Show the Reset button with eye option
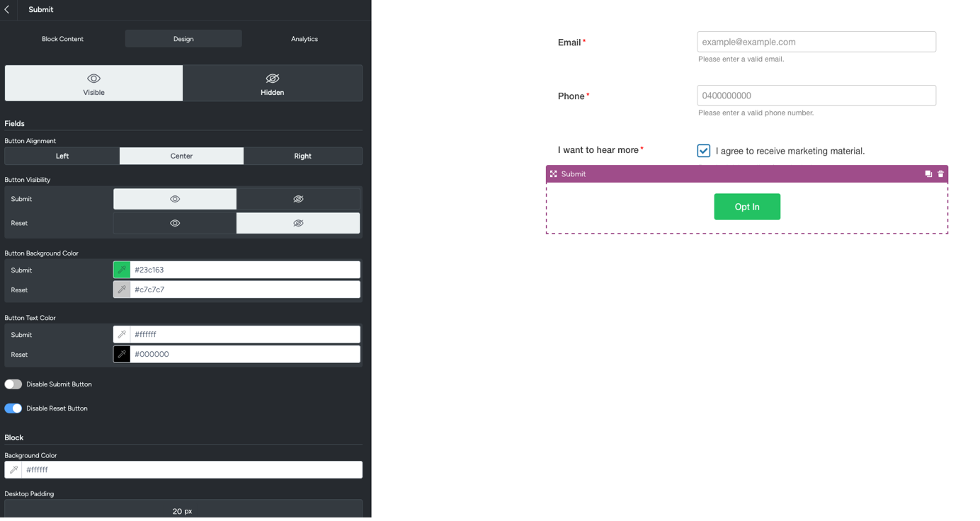This screenshot has width=980, height=521. click(175, 223)
